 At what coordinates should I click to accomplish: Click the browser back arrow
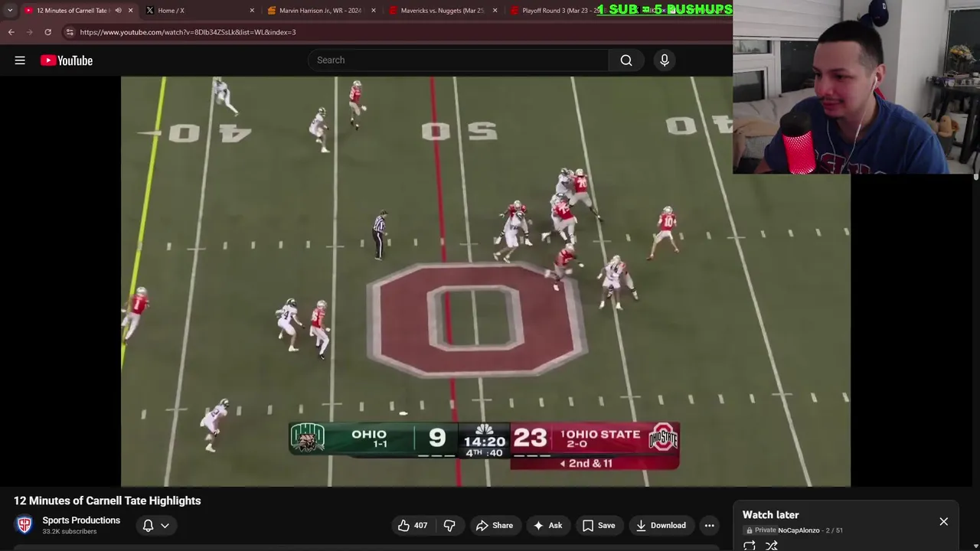(11, 32)
